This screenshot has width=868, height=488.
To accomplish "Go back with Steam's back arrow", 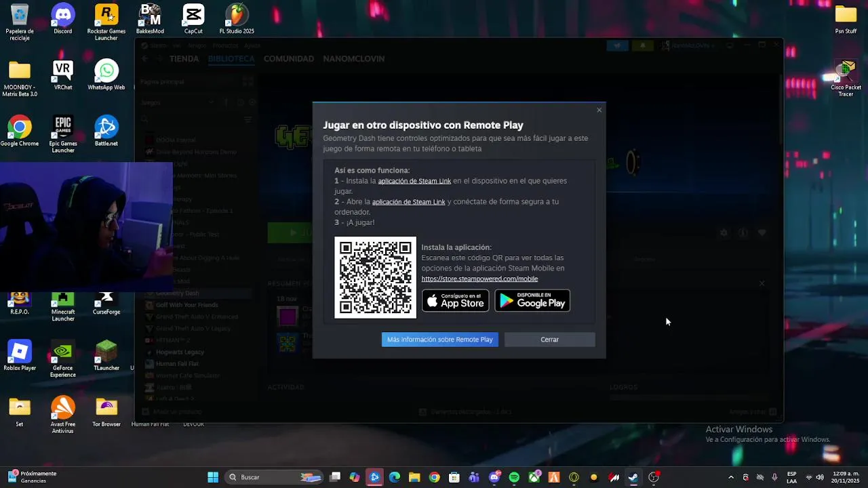I will pos(145,59).
